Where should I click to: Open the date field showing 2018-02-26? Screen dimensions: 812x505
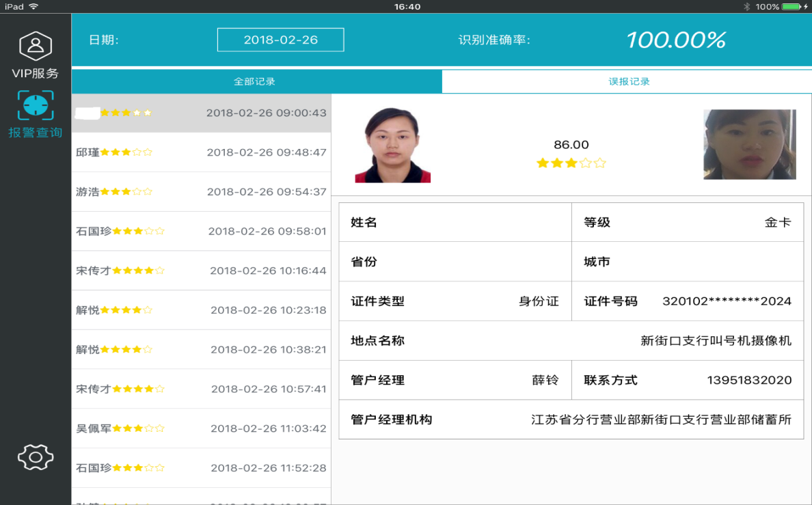(280, 40)
